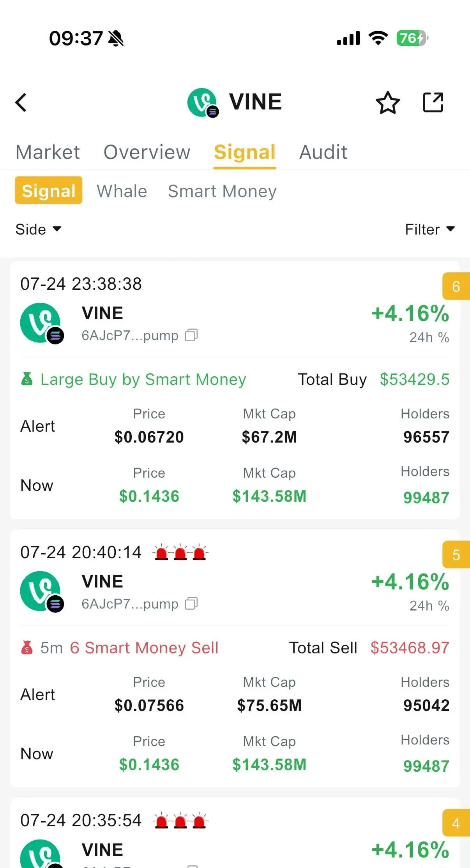Tap the yellow badge numbered 5
Image resolution: width=470 pixels, height=868 pixels.
[456, 555]
